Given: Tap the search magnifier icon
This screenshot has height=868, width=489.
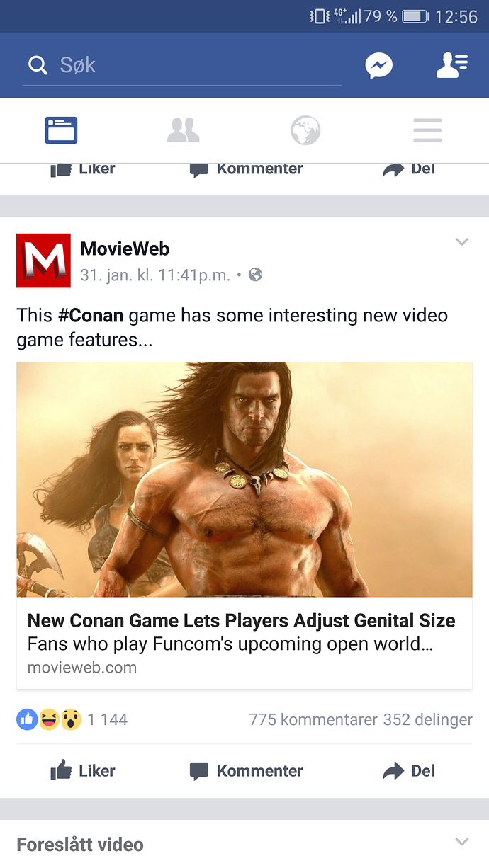Looking at the screenshot, I should point(37,66).
